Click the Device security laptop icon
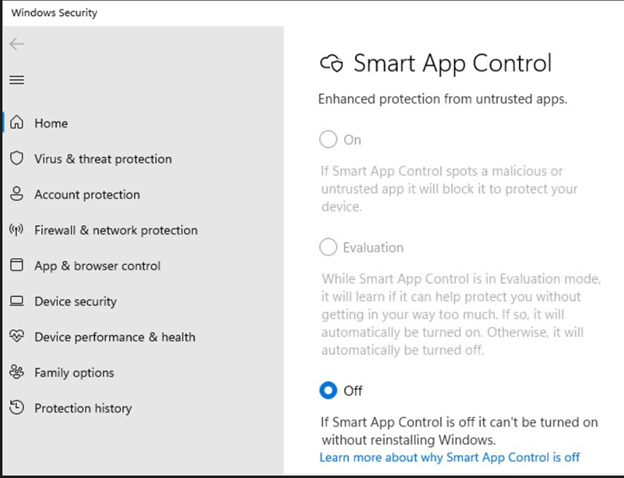The width and height of the screenshot is (624, 478). 16,301
